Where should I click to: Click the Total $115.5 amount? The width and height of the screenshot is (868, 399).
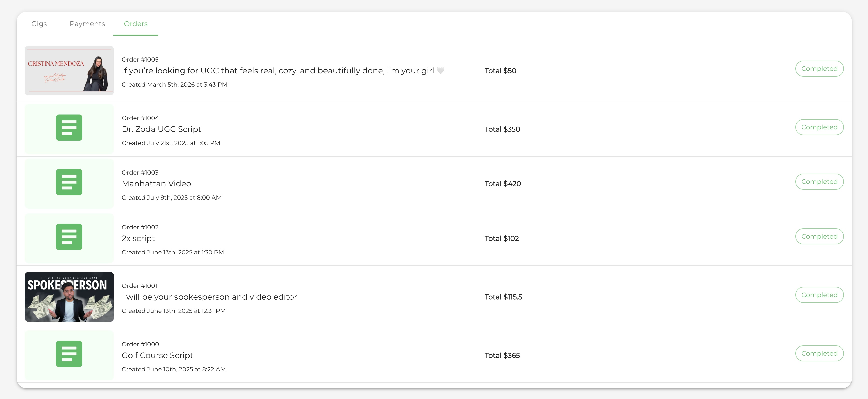[x=503, y=297]
